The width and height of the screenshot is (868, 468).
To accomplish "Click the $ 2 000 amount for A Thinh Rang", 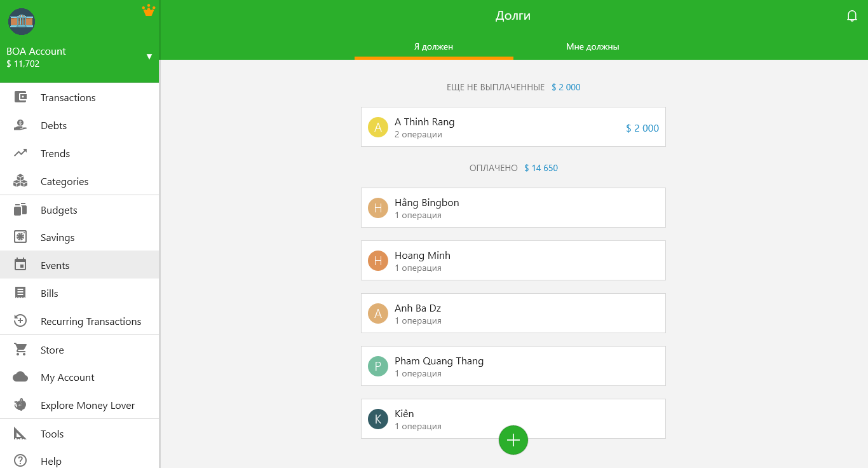I will click(642, 128).
